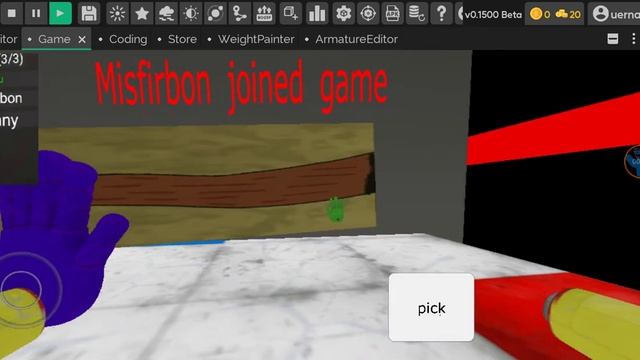Viewport: 640px width, 360px height.
Task: Click the green Play button
Action: point(60,13)
